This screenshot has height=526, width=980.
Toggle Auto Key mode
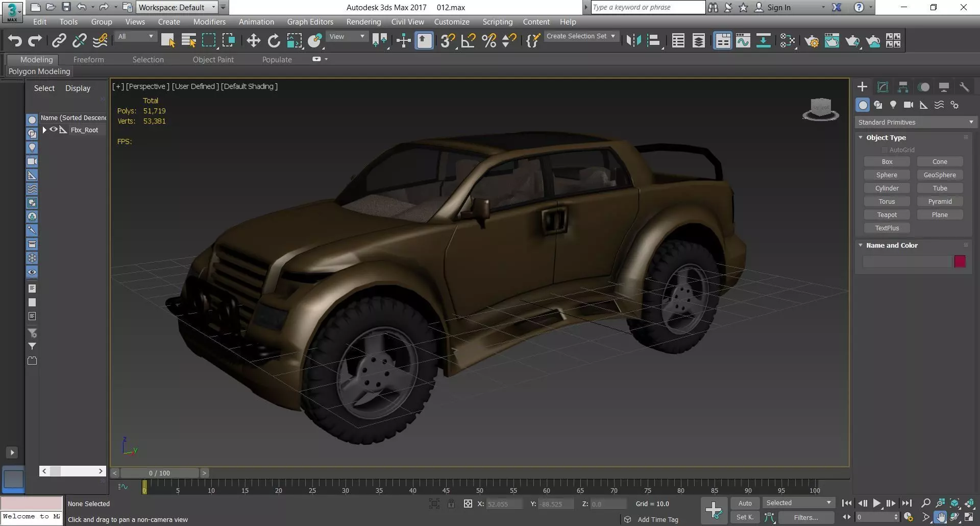pyautogui.click(x=745, y=503)
